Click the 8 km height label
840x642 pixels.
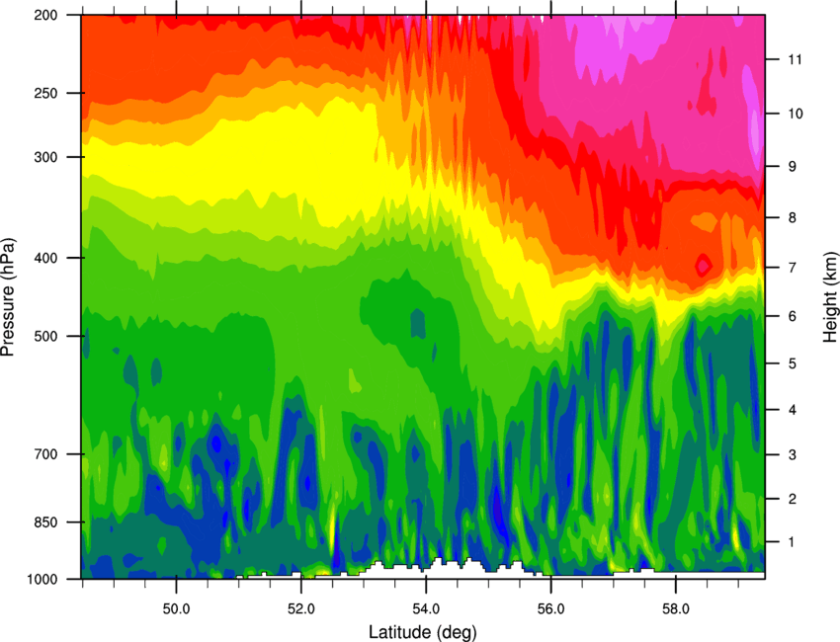pyautogui.click(x=793, y=218)
